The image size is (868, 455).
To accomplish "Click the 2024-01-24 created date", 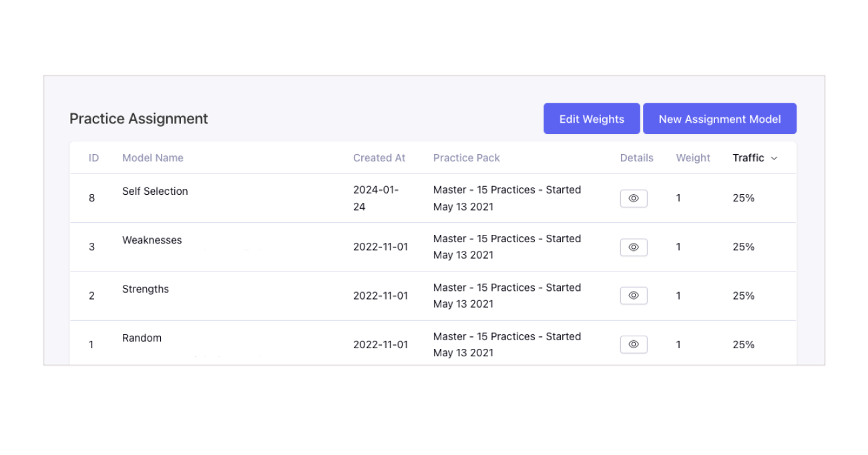I will (x=376, y=198).
